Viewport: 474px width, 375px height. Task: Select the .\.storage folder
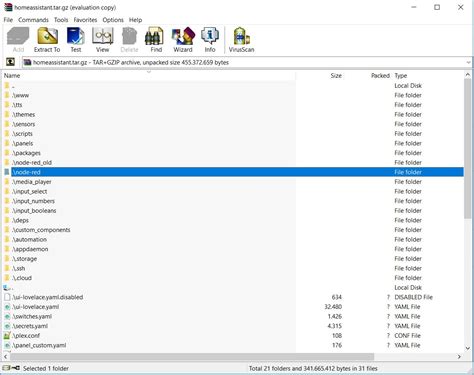point(25,259)
